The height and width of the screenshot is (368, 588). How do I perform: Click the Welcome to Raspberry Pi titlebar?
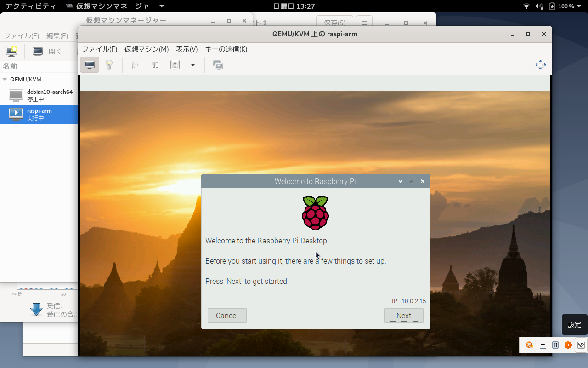[x=315, y=181]
